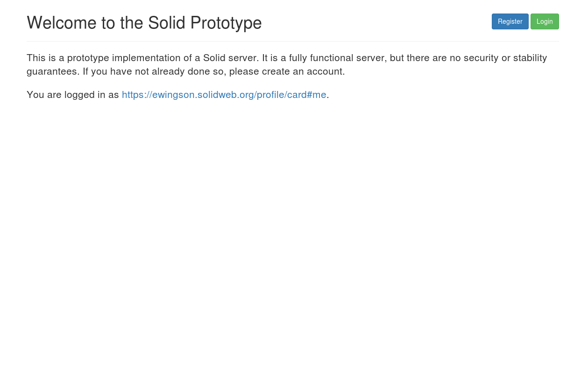The width and height of the screenshot is (588, 369).
Task: Click the phrase "please create an account"
Action: 286,71
